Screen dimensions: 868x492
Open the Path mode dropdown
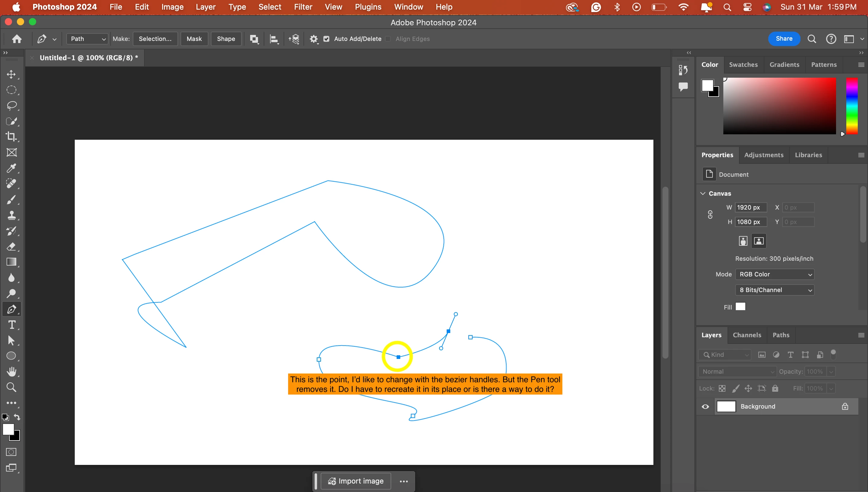click(87, 39)
